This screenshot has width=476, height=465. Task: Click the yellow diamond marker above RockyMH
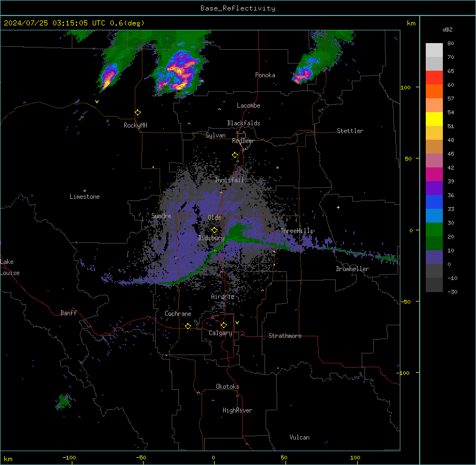137,113
